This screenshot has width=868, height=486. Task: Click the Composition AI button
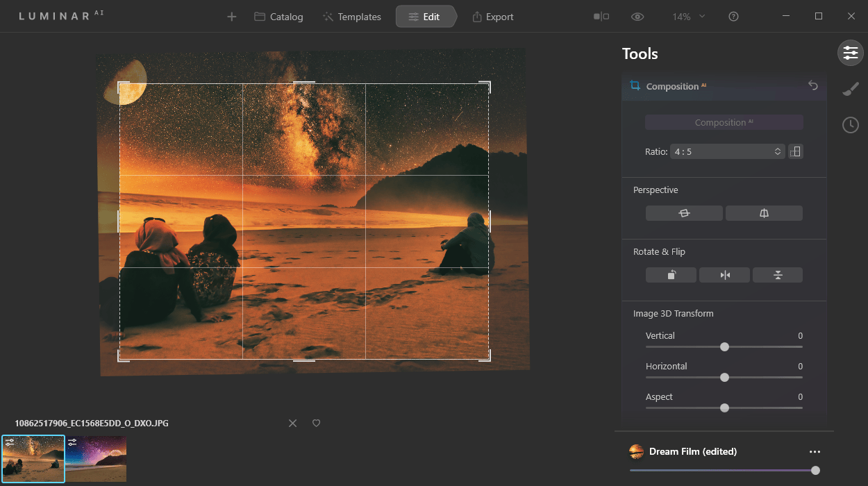(724, 122)
